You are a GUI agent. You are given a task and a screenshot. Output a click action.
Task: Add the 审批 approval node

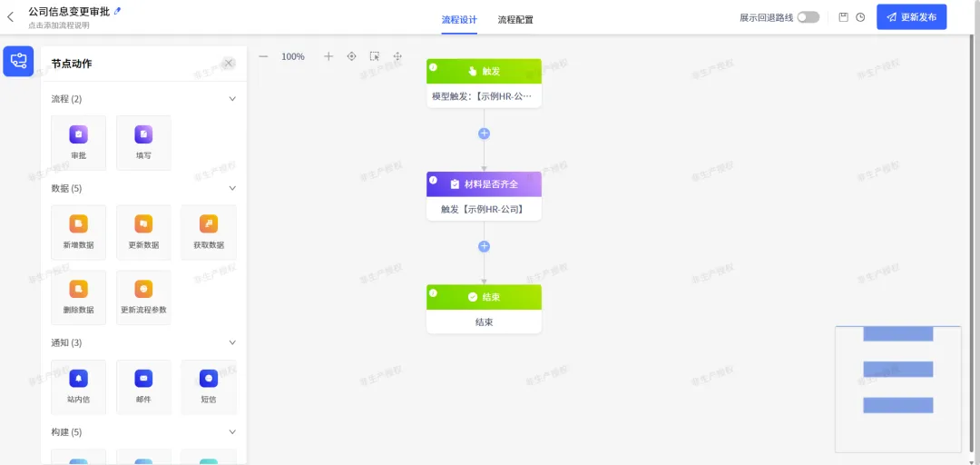(x=79, y=142)
